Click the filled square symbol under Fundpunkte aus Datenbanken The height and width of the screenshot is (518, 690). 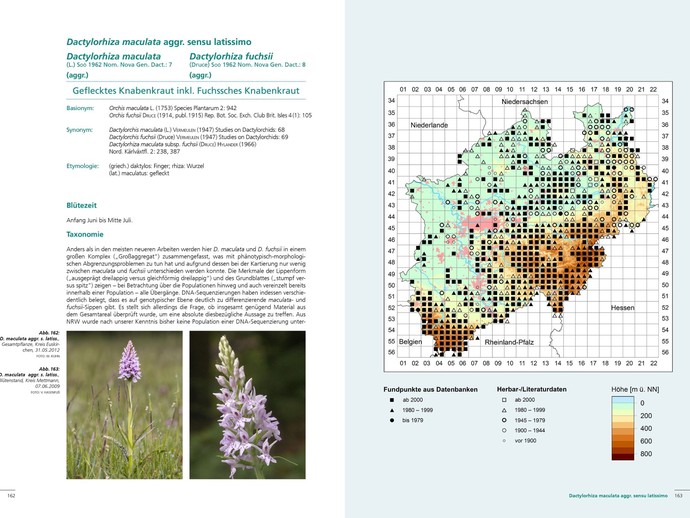pos(392,400)
